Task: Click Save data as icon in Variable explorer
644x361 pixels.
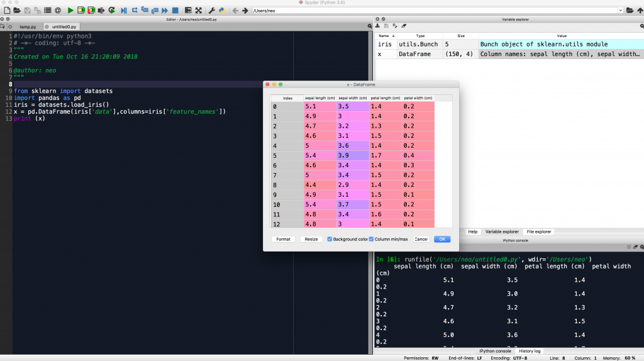Action: (x=395, y=26)
